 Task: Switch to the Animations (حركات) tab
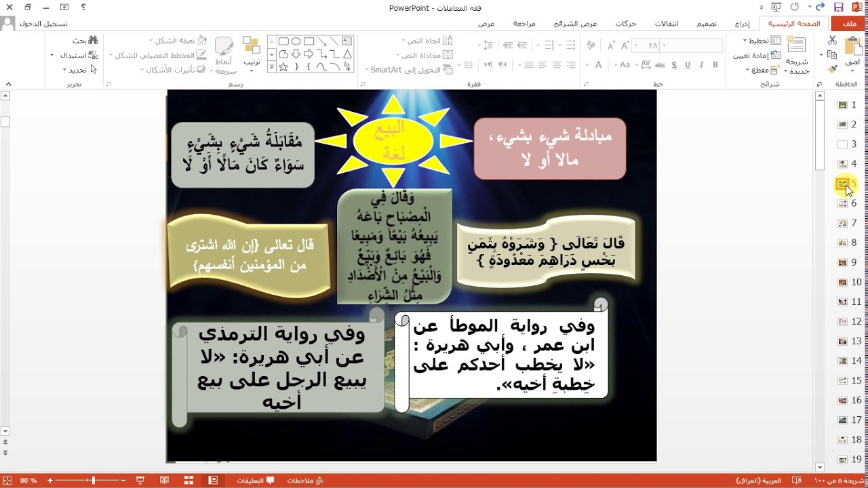626,24
